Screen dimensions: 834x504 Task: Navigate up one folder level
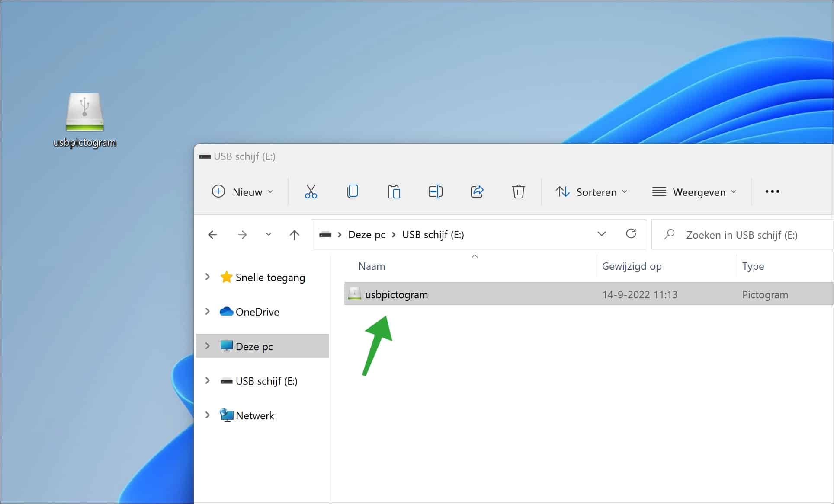point(294,234)
